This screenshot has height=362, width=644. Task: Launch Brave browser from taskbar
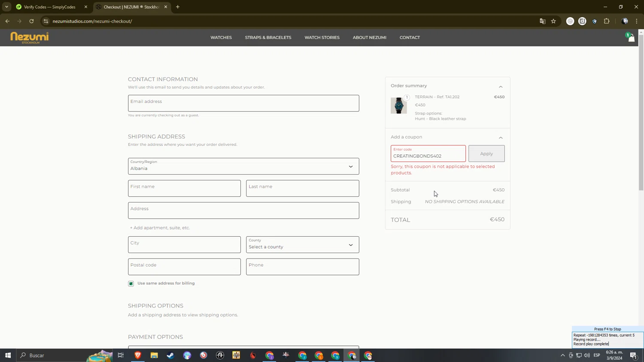tap(138, 355)
